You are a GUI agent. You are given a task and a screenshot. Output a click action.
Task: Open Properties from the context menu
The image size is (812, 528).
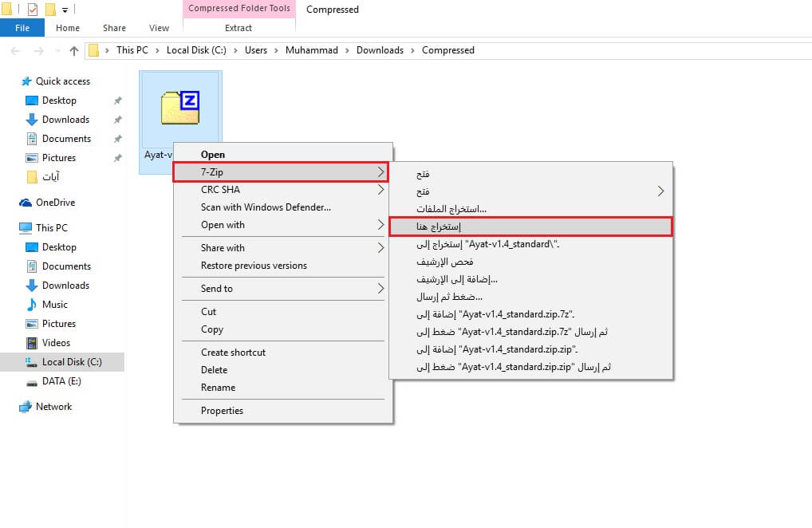pyautogui.click(x=282, y=411)
